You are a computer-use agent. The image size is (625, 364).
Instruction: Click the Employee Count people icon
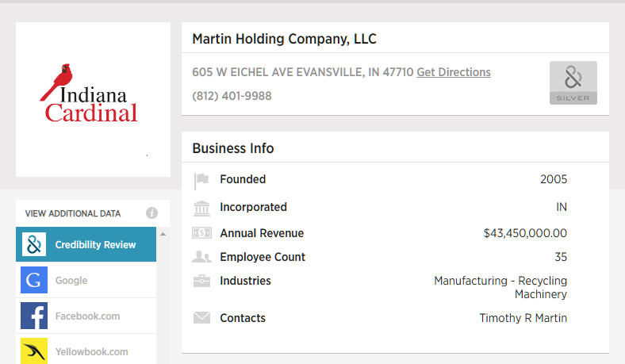tap(201, 257)
